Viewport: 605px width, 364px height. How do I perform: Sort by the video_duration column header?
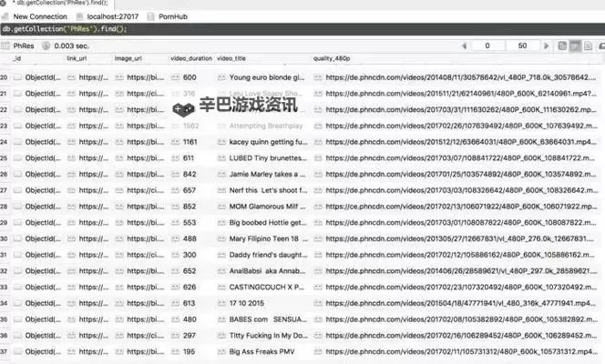pos(190,58)
